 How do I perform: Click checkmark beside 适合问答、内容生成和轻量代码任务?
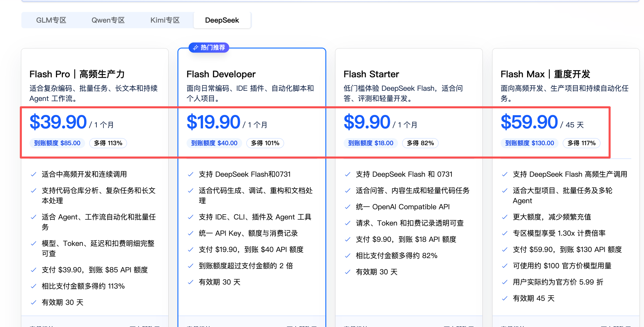click(x=347, y=191)
